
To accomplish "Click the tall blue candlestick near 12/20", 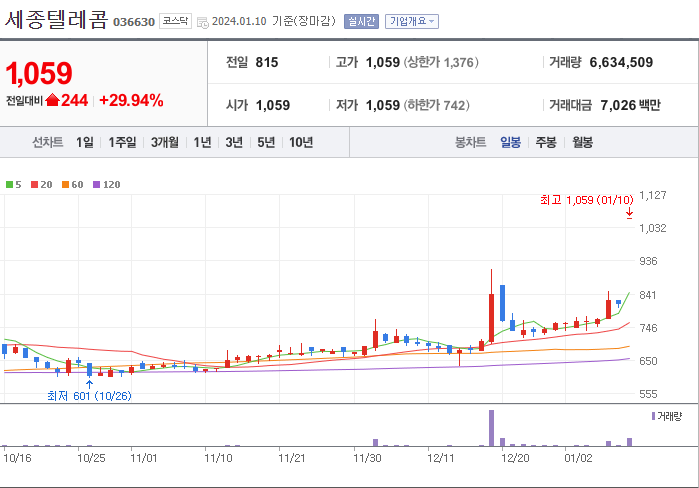I will click(x=502, y=303).
